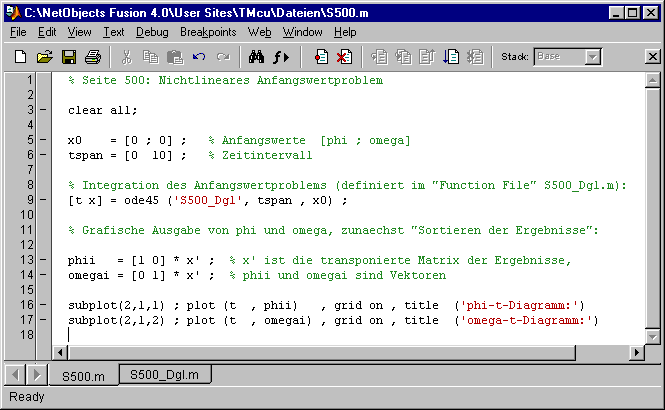Close the document with the toolbar X button
This screenshot has height=410, width=665.
coord(653,57)
